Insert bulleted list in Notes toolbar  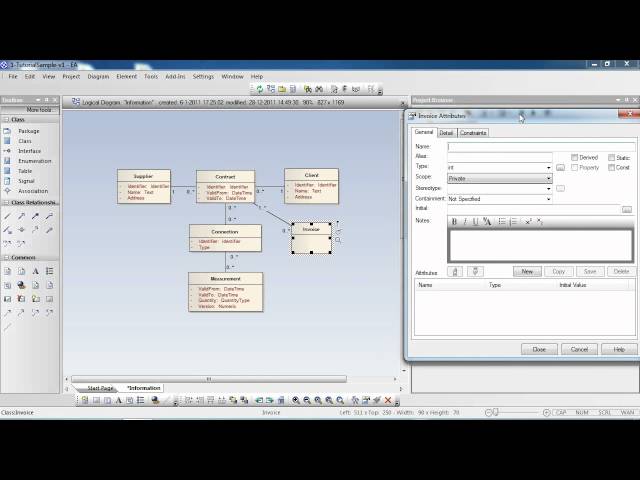tap(502, 222)
